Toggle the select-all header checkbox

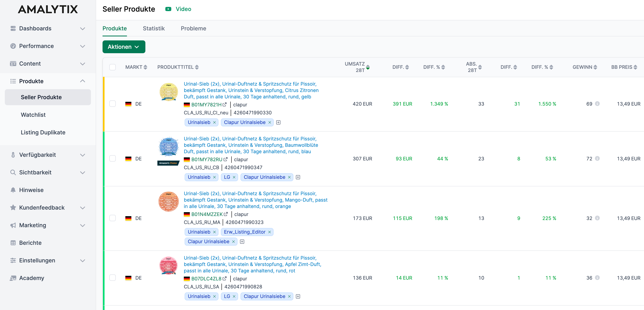point(113,67)
